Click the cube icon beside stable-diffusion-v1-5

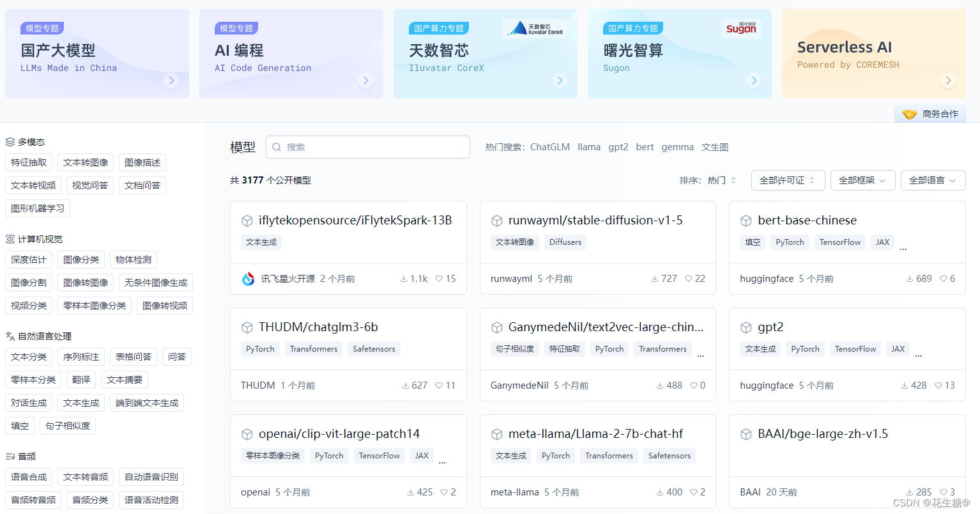click(x=496, y=221)
